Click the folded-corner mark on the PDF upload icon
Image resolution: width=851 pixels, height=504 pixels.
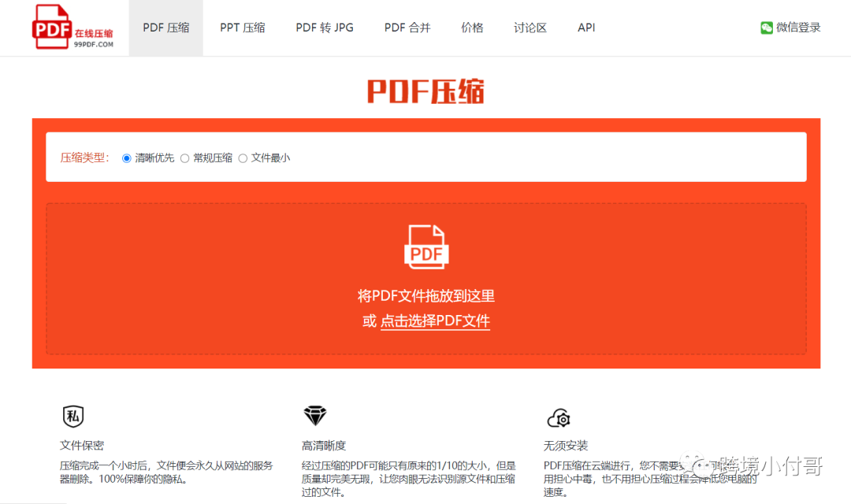click(x=439, y=232)
